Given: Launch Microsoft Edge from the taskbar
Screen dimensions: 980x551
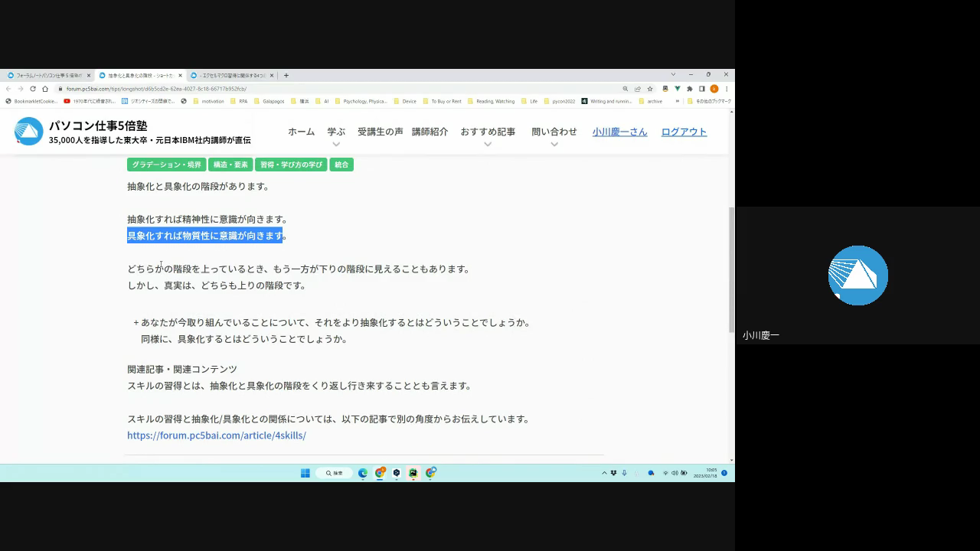Looking at the screenshot, I should click(363, 473).
